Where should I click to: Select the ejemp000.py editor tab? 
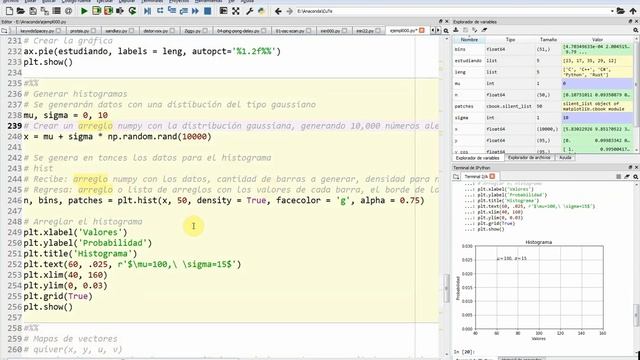pos(406,31)
